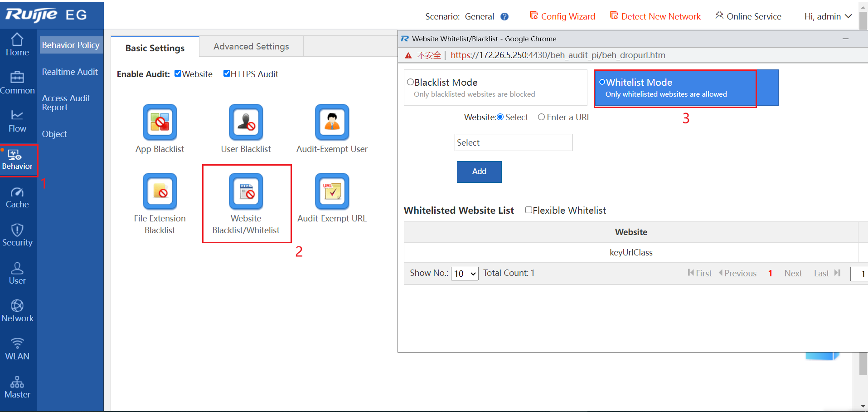The height and width of the screenshot is (412, 868).
Task: Open the WLAN sidebar section
Action: click(17, 349)
